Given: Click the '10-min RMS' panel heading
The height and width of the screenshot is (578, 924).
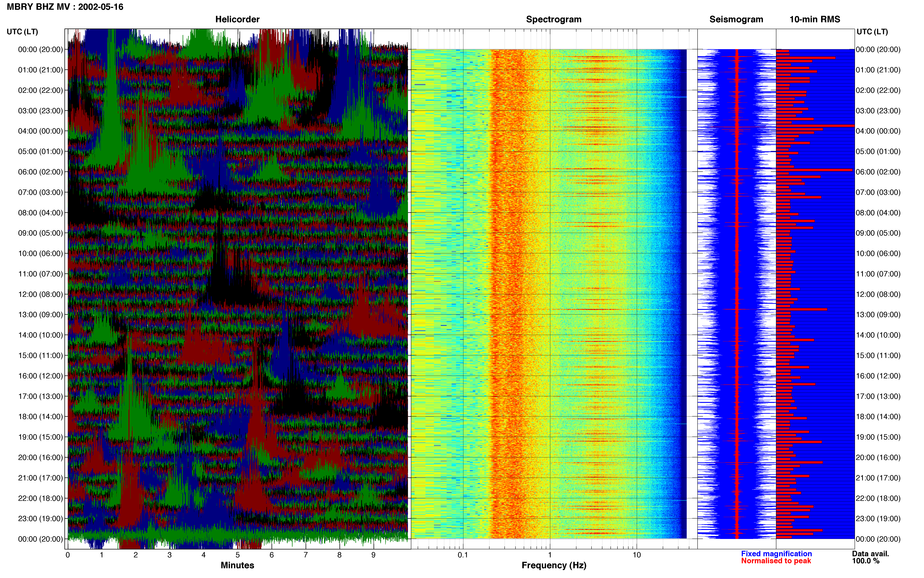Looking at the screenshot, I should pos(815,19).
